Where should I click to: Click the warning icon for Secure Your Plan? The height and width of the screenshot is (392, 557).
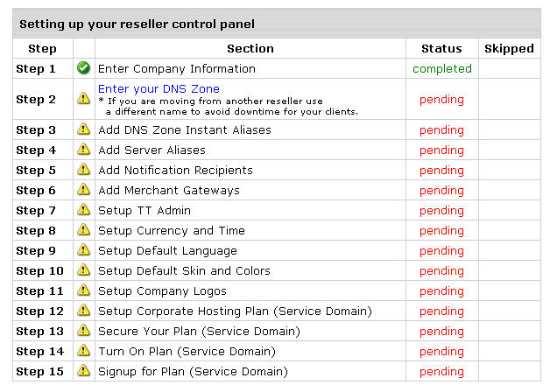coord(83,330)
